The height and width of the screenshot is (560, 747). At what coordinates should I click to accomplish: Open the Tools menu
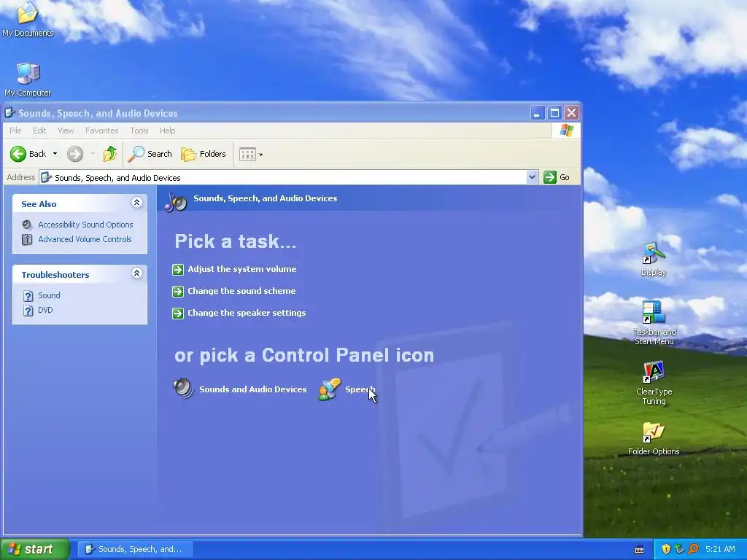point(139,131)
